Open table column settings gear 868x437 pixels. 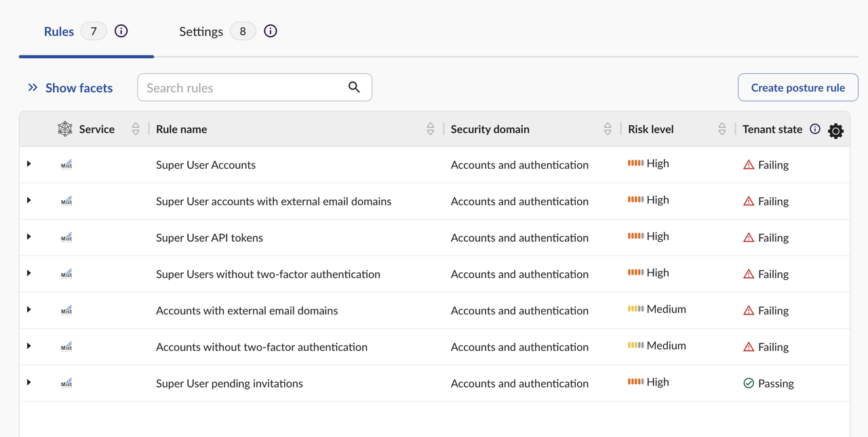coord(835,131)
